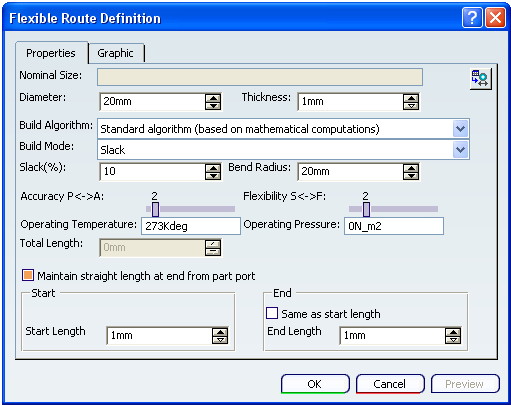Click the Operating Temperature input field
The width and height of the screenshot is (511, 405).
pyautogui.click(x=191, y=226)
